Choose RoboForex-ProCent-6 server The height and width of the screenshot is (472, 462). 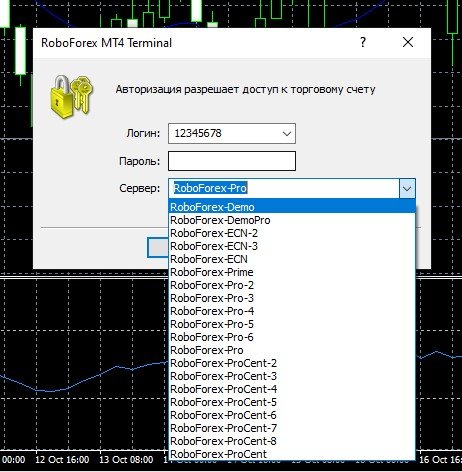click(292, 415)
